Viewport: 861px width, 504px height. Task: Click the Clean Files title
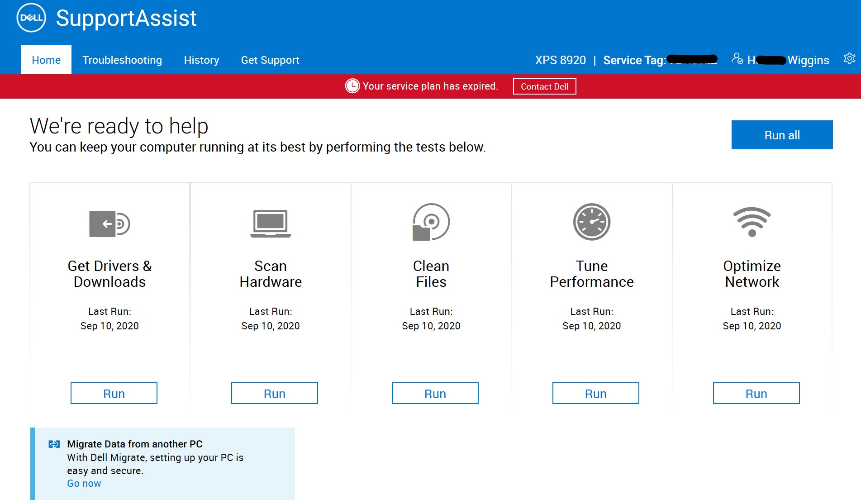click(x=431, y=274)
